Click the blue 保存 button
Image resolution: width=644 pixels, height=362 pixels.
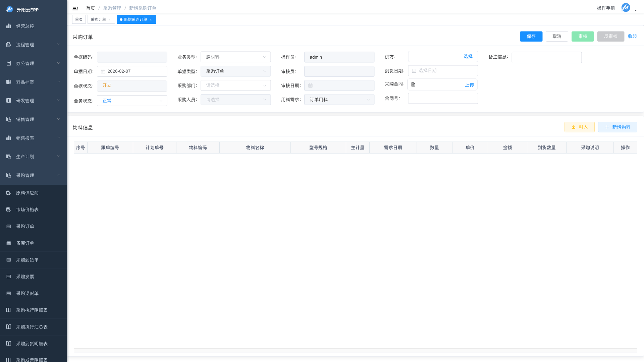(x=531, y=36)
